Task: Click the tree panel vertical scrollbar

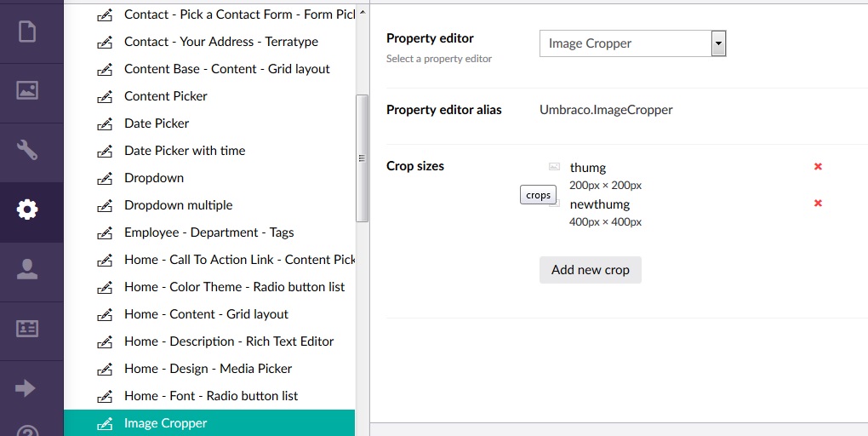Action: (x=362, y=158)
